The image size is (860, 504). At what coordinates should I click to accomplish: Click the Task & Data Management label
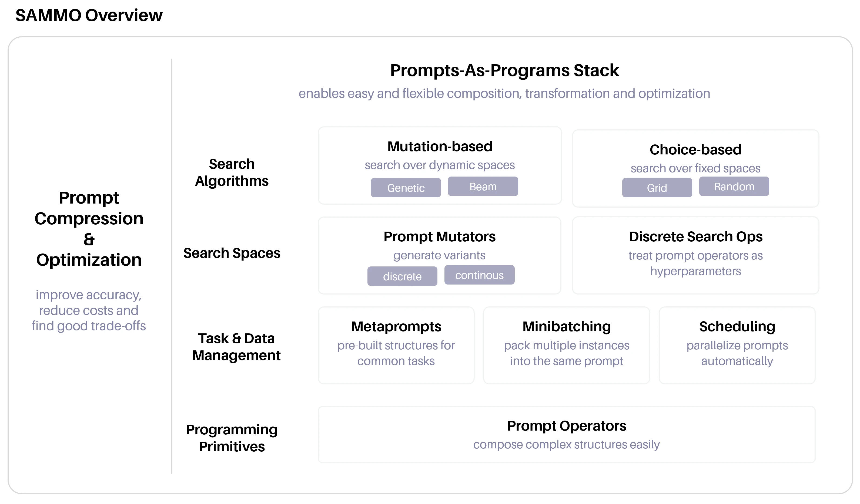pos(236,347)
